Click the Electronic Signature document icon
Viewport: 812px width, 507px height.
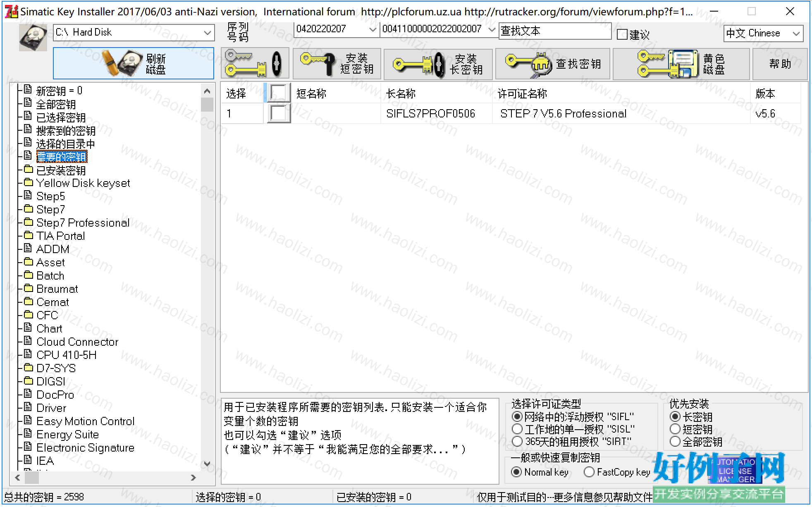(28, 447)
